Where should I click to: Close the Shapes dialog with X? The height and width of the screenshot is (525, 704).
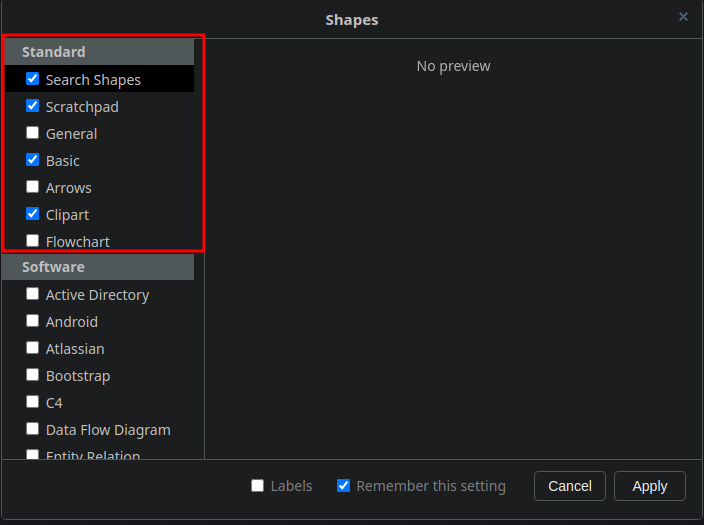coord(683,17)
